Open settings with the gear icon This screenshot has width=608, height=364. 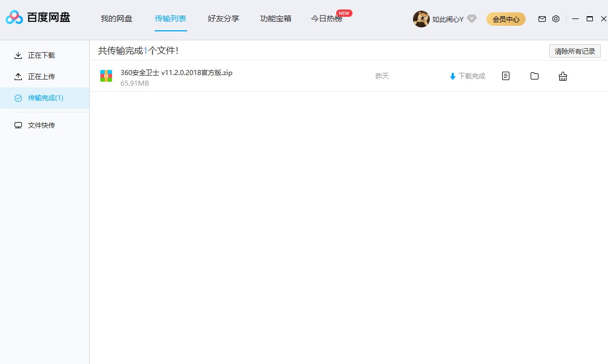pos(556,18)
